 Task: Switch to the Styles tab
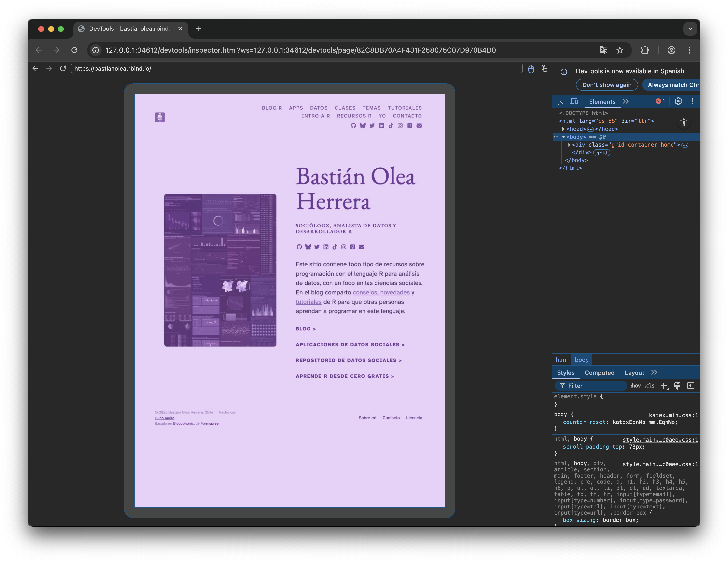coord(566,373)
